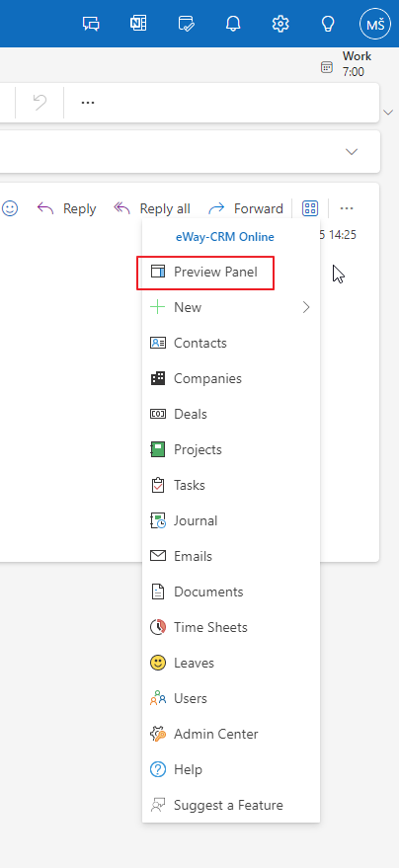Click the Apps grid icon beside Forward
Image resolution: width=399 pixels, height=868 pixels.
pos(310,208)
